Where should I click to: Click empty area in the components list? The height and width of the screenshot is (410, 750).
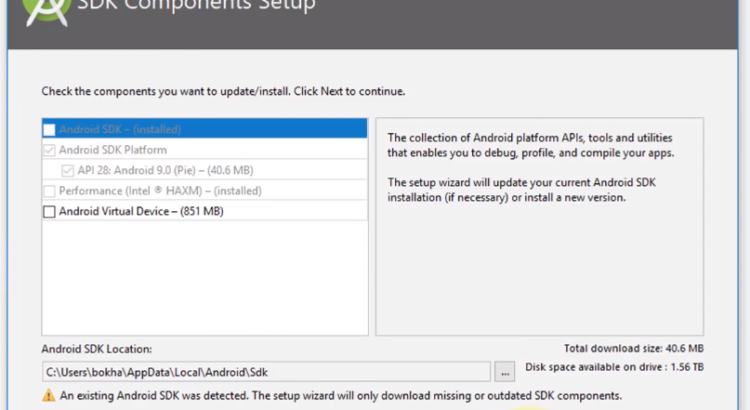[200, 280]
